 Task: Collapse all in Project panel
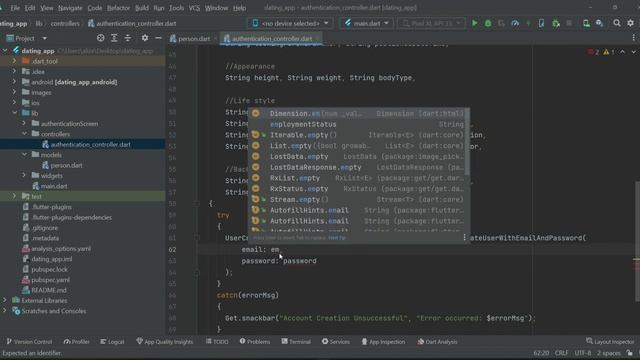click(128, 38)
